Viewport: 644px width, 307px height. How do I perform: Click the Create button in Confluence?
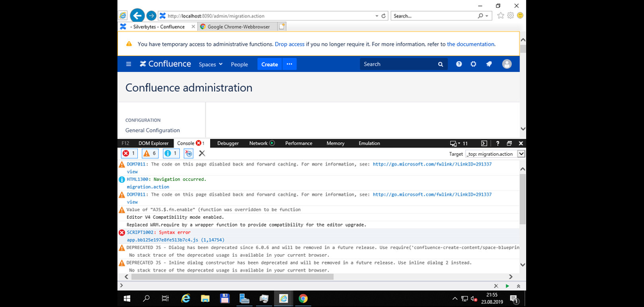coord(269,64)
